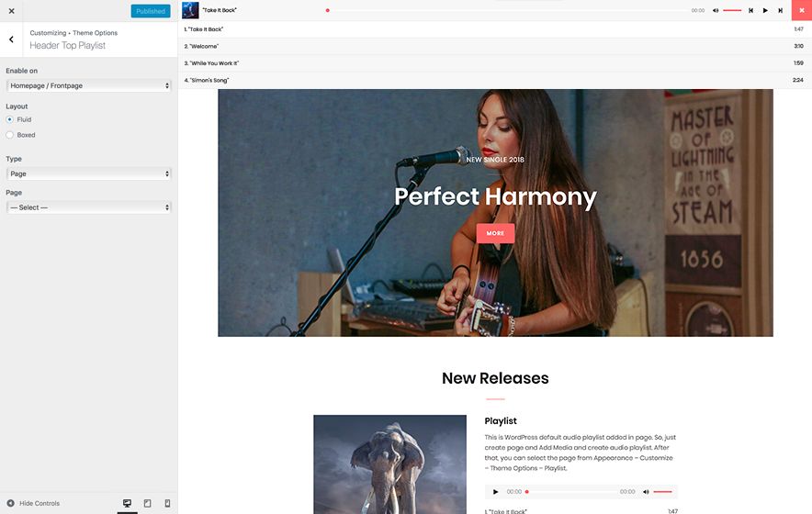Screen dimensions: 812x514
Task: Switch to tablet preview mode
Action: [147, 503]
